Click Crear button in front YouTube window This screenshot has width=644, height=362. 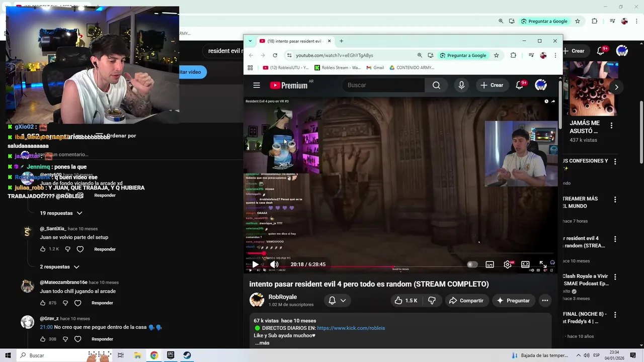[492, 85]
